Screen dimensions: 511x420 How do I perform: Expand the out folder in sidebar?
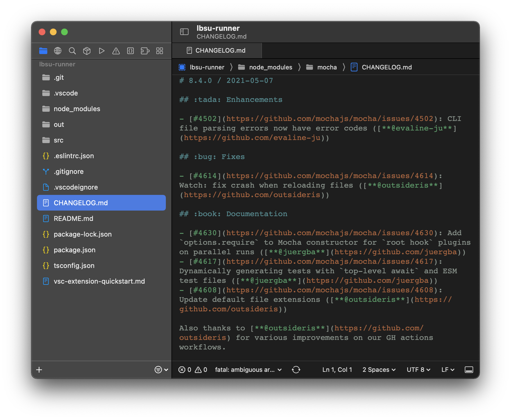point(101,124)
